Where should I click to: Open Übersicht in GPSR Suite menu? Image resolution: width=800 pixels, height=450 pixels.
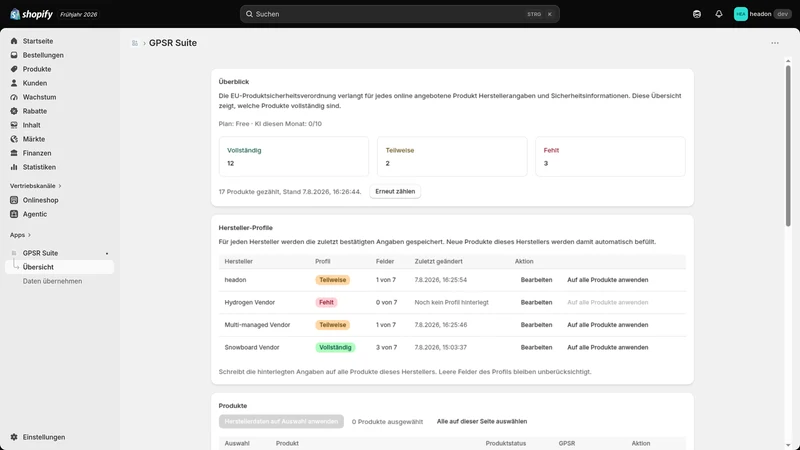59,267
